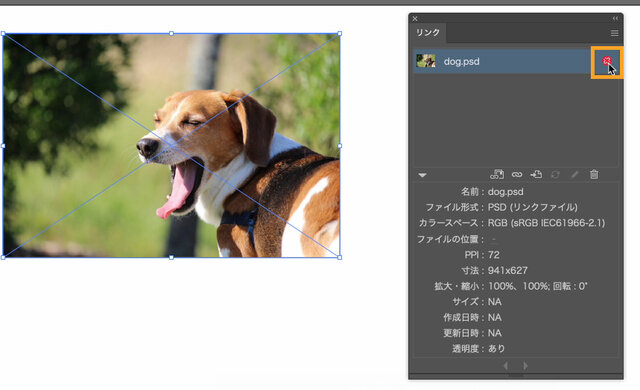Close the Links panel with the X
The width and height of the screenshot is (640, 390).
click(415, 18)
